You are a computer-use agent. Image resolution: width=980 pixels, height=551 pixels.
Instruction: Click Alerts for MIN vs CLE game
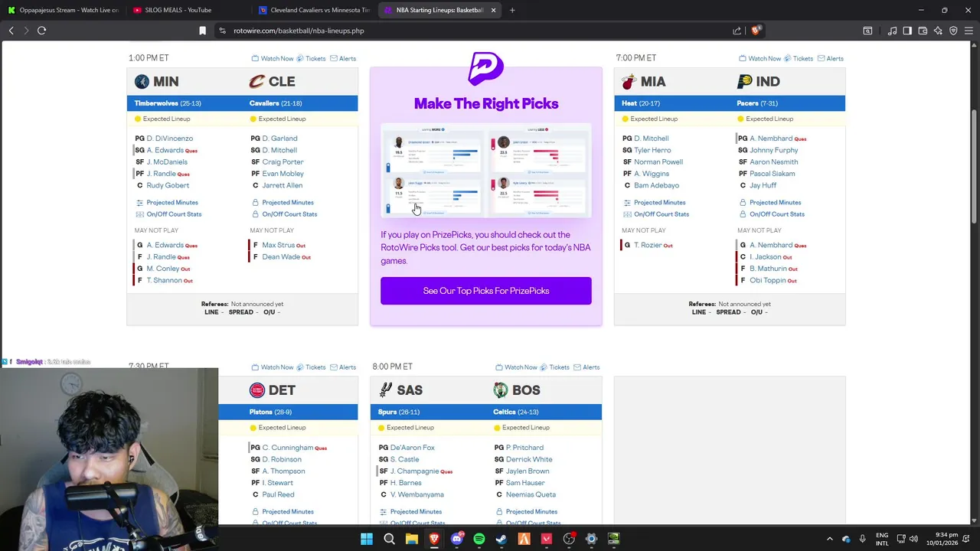pos(343,58)
